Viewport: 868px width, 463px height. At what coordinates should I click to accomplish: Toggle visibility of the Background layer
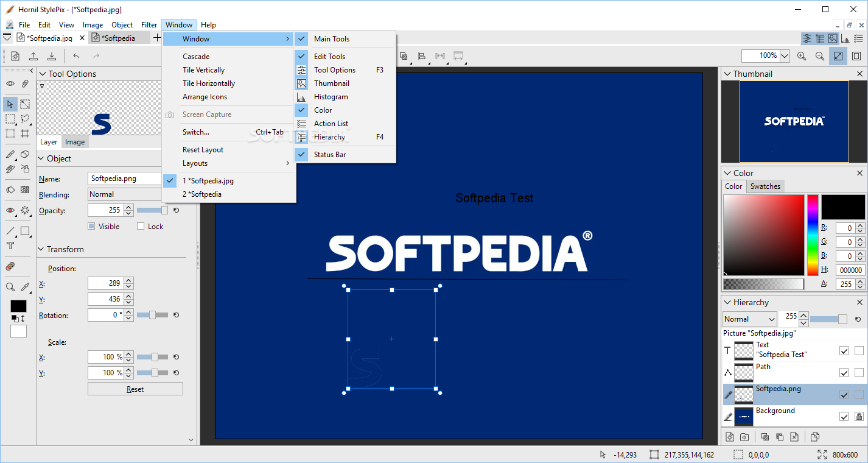[844, 417]
